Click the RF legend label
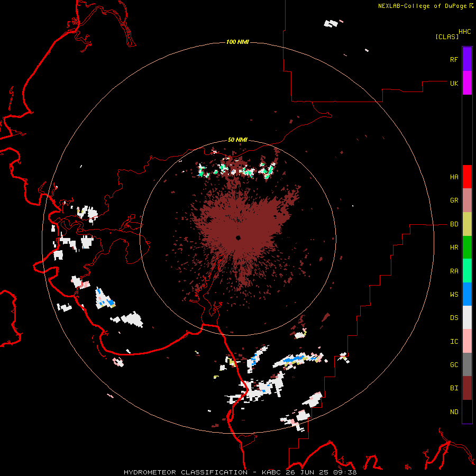 coord(454,59)
